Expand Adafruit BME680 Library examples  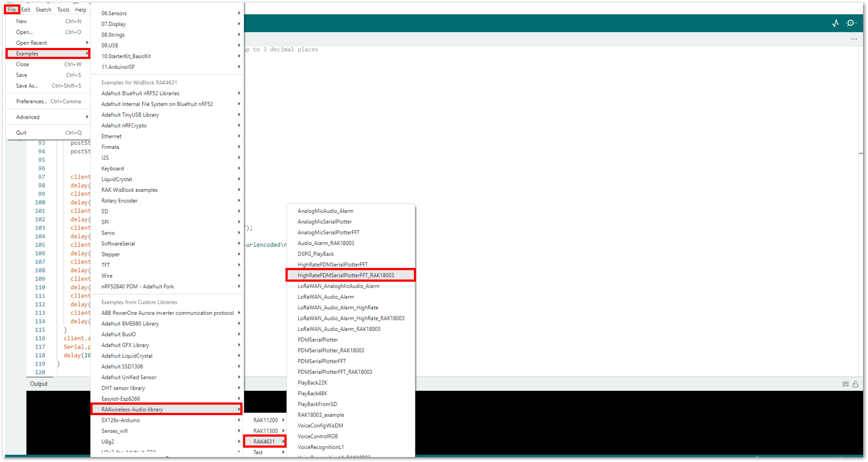(x=168, y=324)
